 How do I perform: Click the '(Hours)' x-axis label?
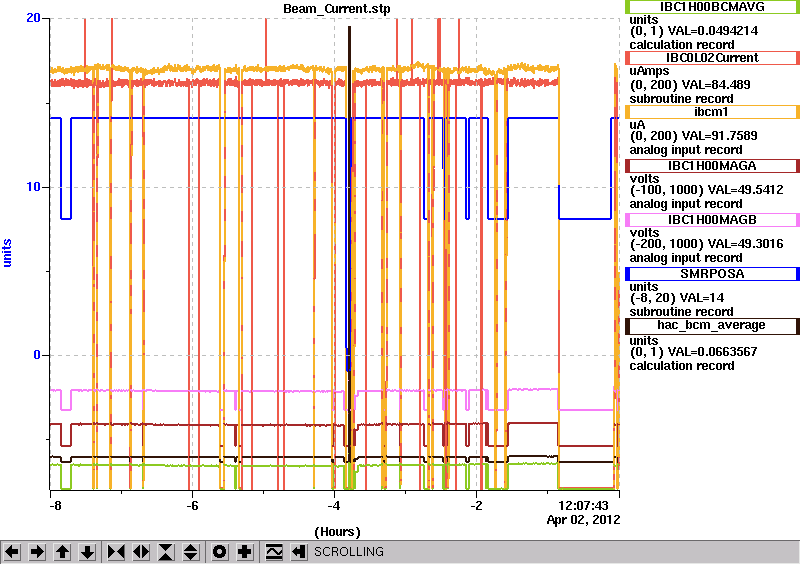(x=337, y=532)
